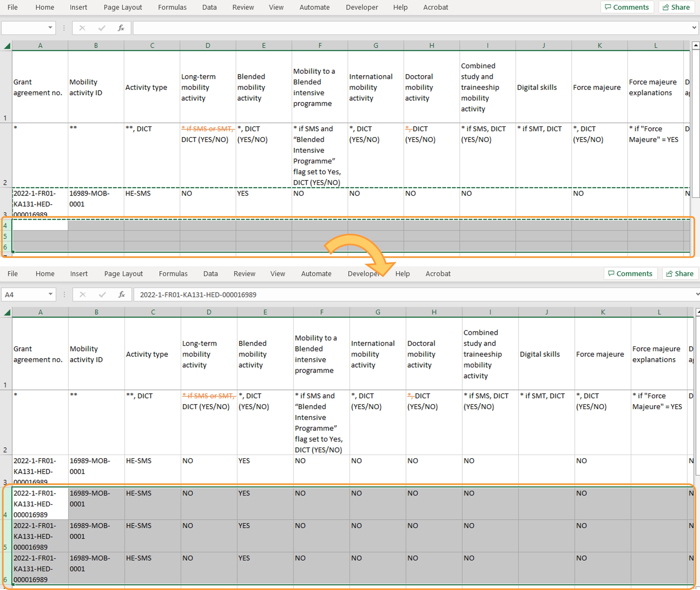This screenshot has height=590, width=700.
Task: Open Formulas tab in top window
Action: [x=172, y=7]
